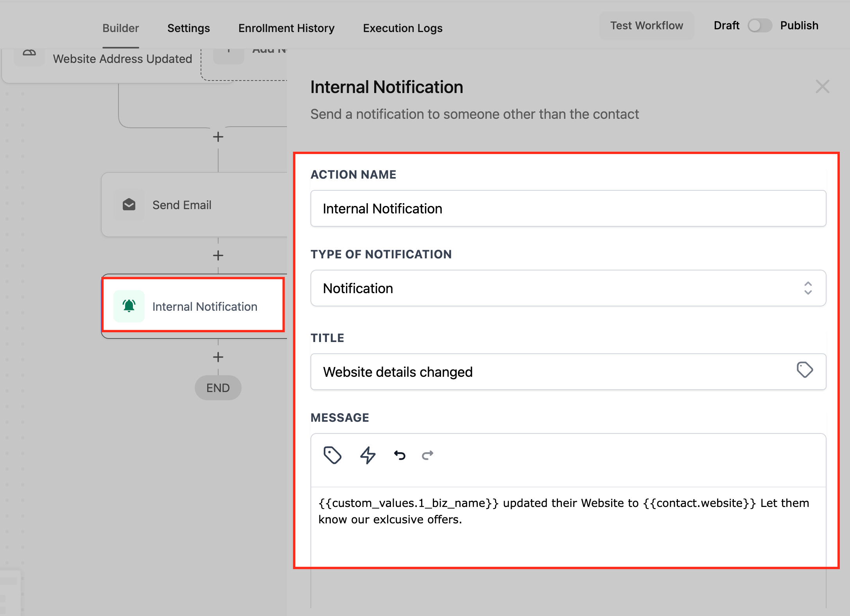Image resolution: width=850 pixels, height=616 pixels.
Task: Add step above Send Email
Action: (x=218, y=137)
